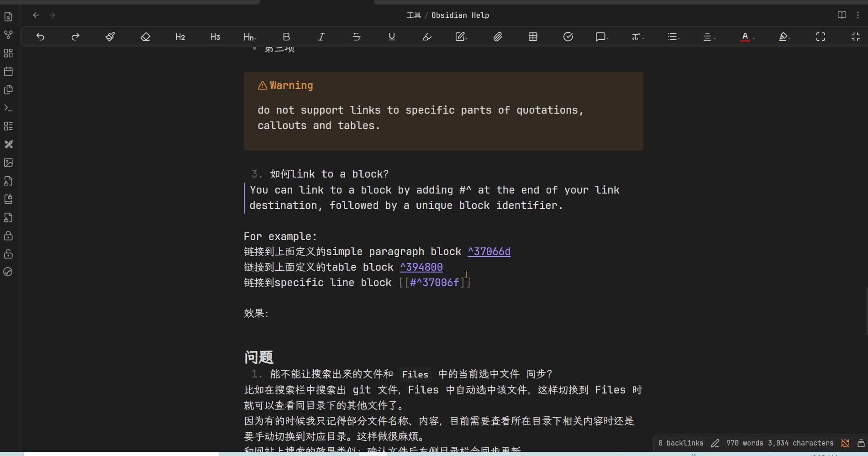Click the closed padlock icon in ribbon
This screenshot has height=456, width=868.
[x=8, y=236]
